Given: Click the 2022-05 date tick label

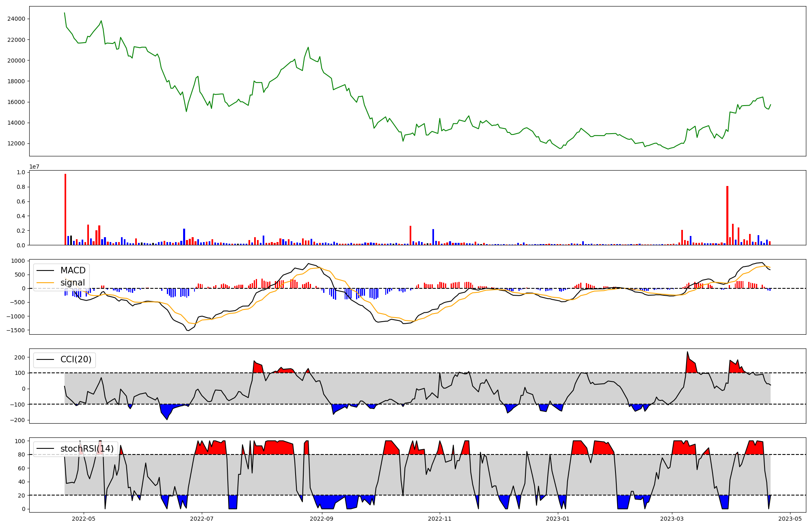Looking at the screenshot, I should click(84, 519).
